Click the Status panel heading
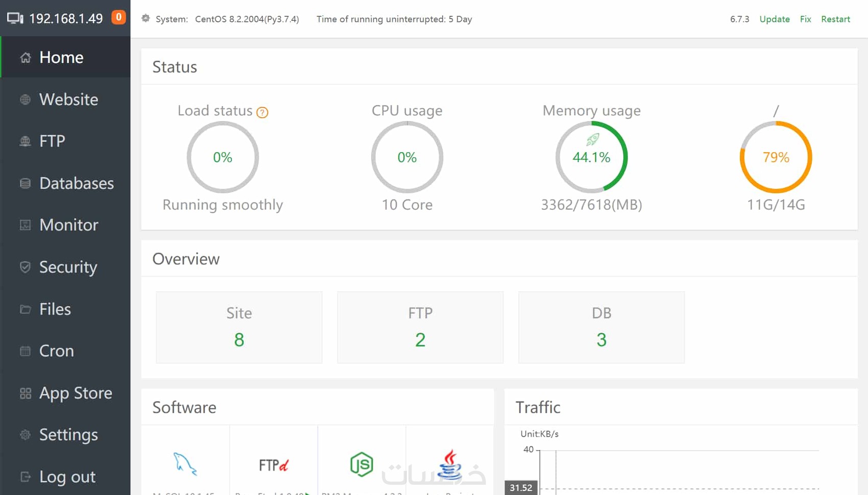Viewport: 868px width, 495px height. click(x=175, y=67)
